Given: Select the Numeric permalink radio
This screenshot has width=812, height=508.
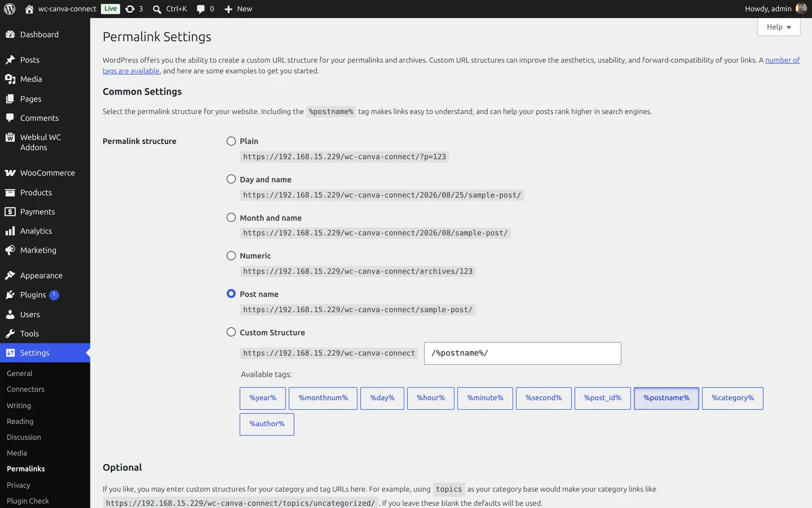Looking at the screenshot, I should [x=231, y=255].
